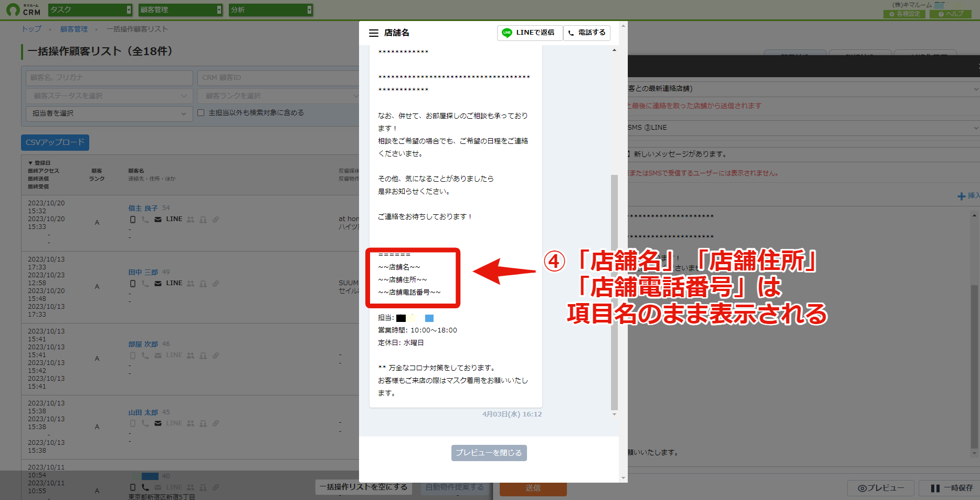Click the link chain icon for 借主 良子
980x500 pixels.
coord(216,220)
